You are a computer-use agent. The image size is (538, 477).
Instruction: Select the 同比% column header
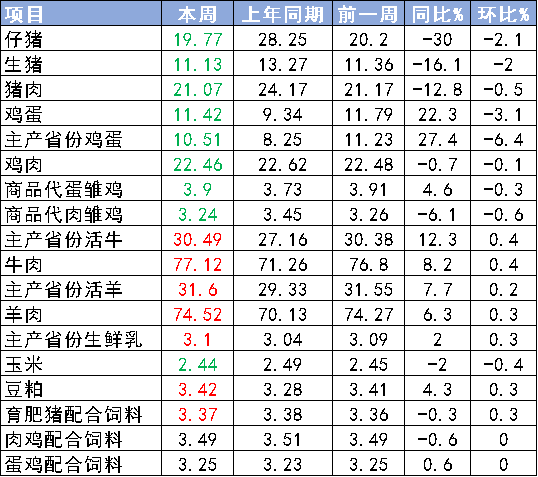pos(437,14)
